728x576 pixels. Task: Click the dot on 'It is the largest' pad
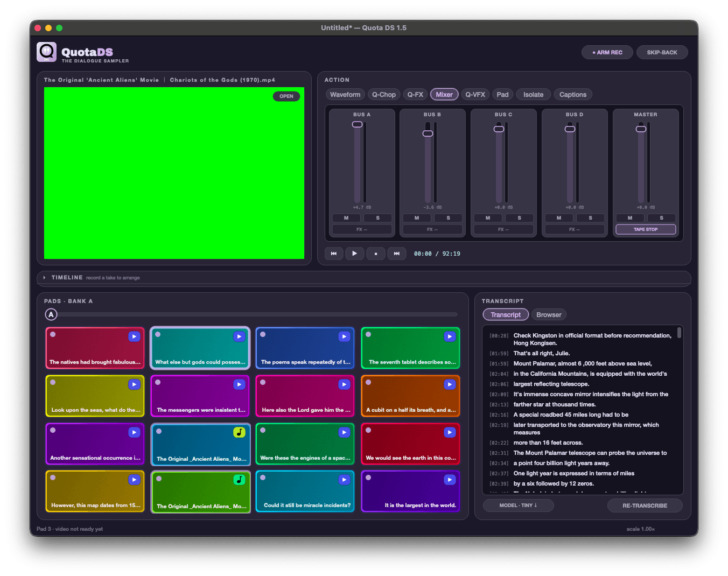pos(368,477)
